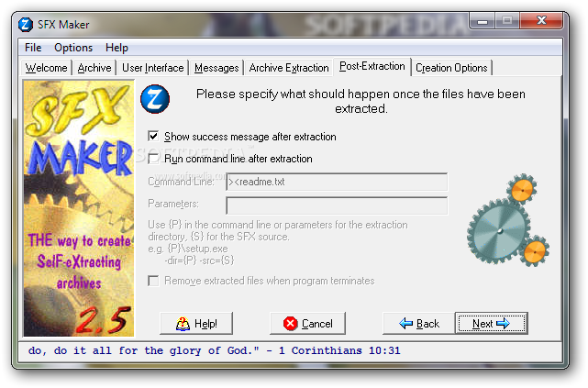Select the Post-Extraction tab
The height and width of the screenshot is (388, 588).
coord(372,66)
